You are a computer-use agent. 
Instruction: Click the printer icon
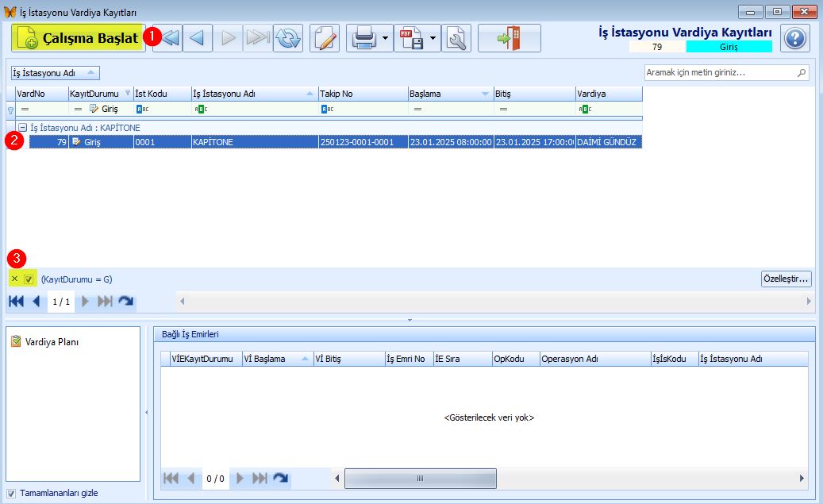(363, 38)
